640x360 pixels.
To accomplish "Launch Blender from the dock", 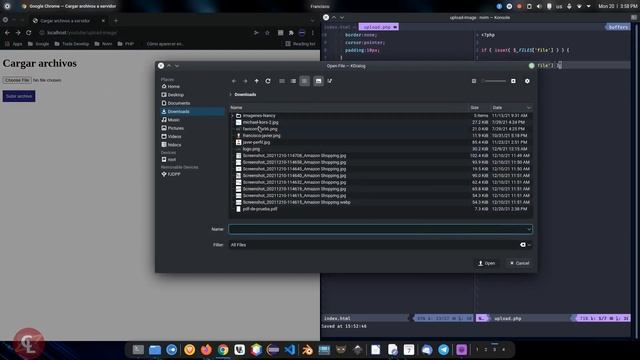I will pyautogui.click(x=307, y=350).
